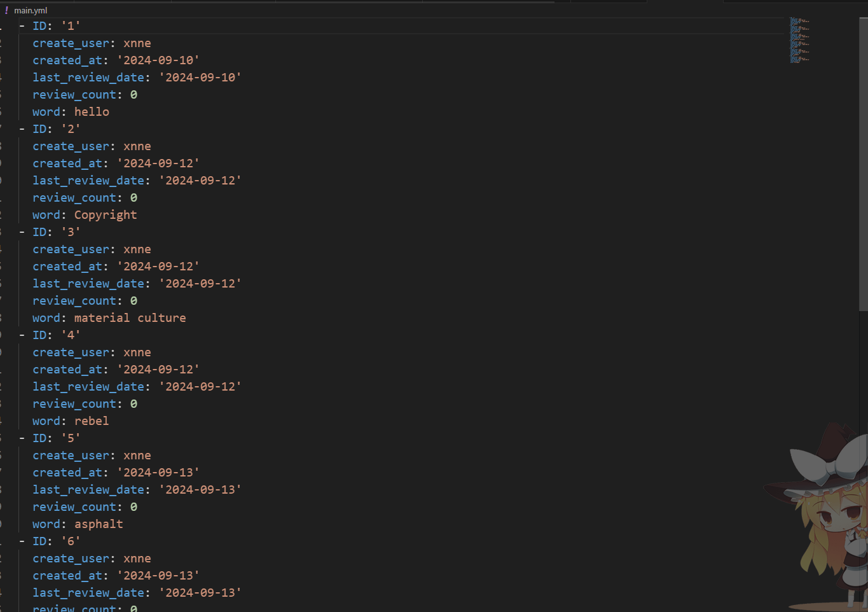Select the create_user value 'xnne' under ID '2'
Viewport: 868px width, 612px height.
click(137, 146)
